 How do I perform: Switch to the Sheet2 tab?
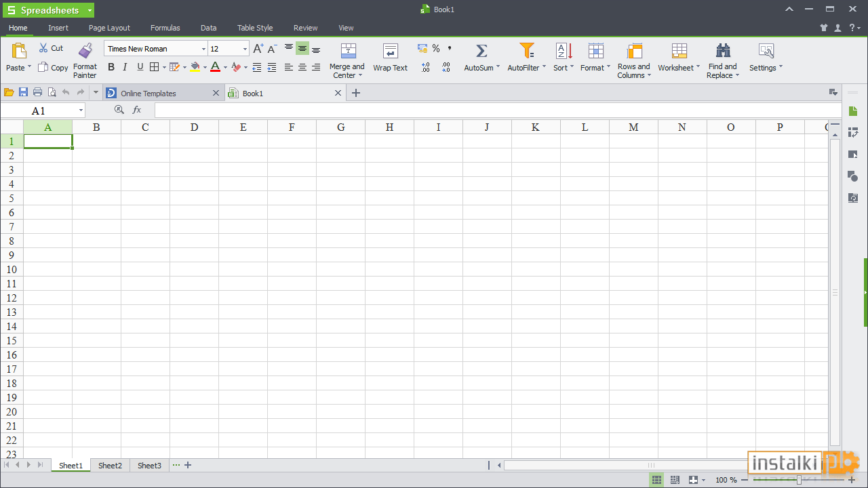click(110, 466)
